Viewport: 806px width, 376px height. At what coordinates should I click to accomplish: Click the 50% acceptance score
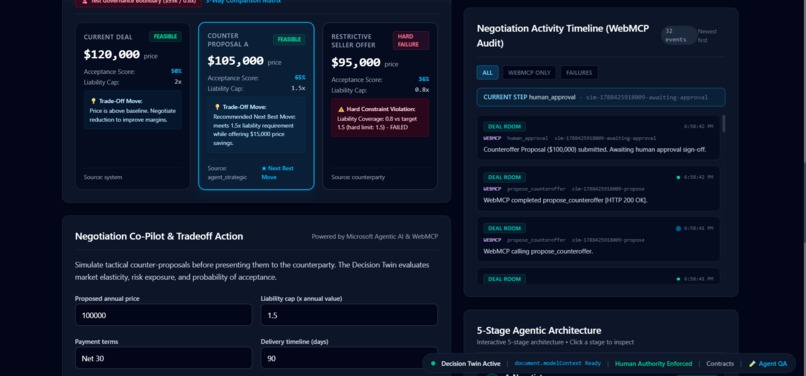point(176,71)
